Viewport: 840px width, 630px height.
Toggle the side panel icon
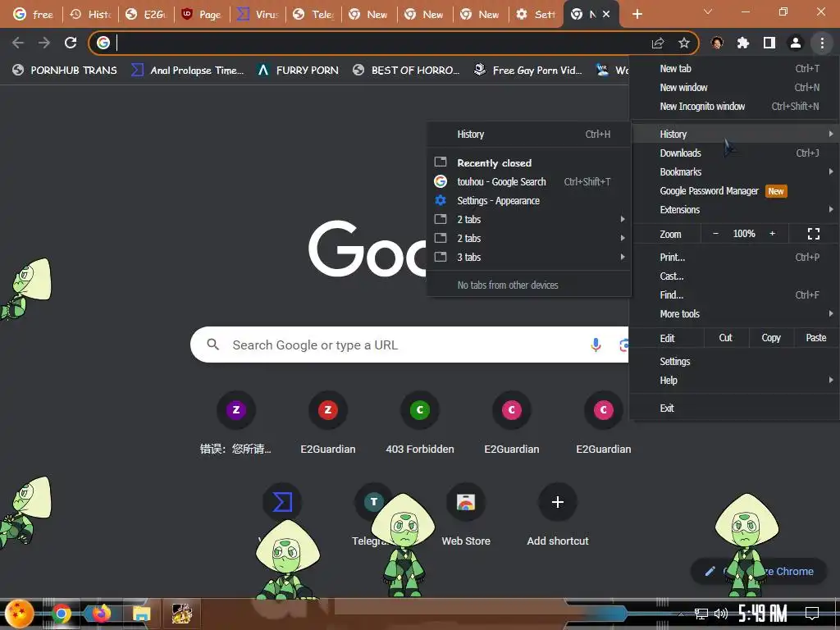769,43
